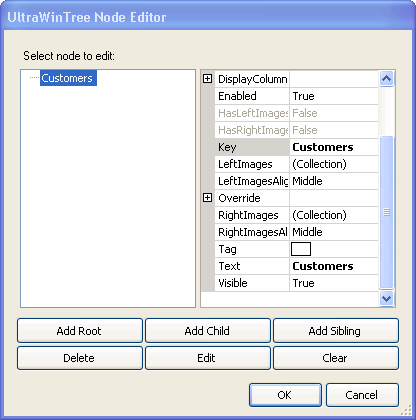
Task: Click the Enabled value True
Action: [334, 96]
